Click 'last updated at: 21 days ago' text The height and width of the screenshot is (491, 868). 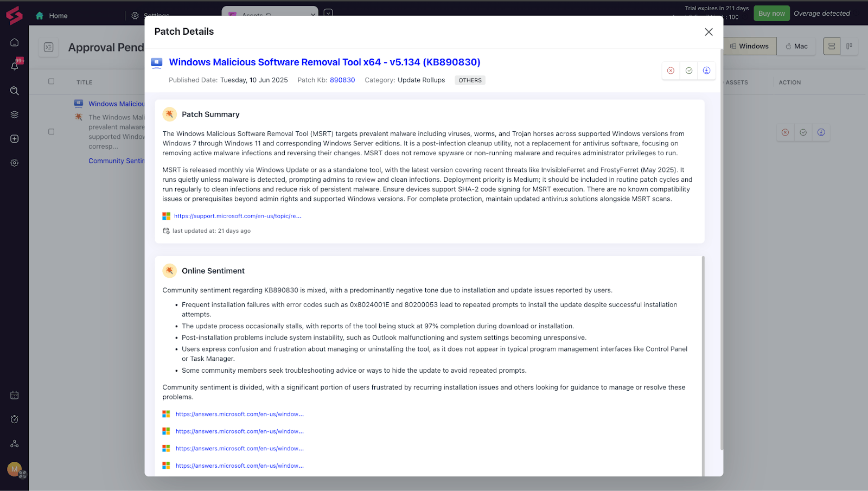tap(212, 231)
